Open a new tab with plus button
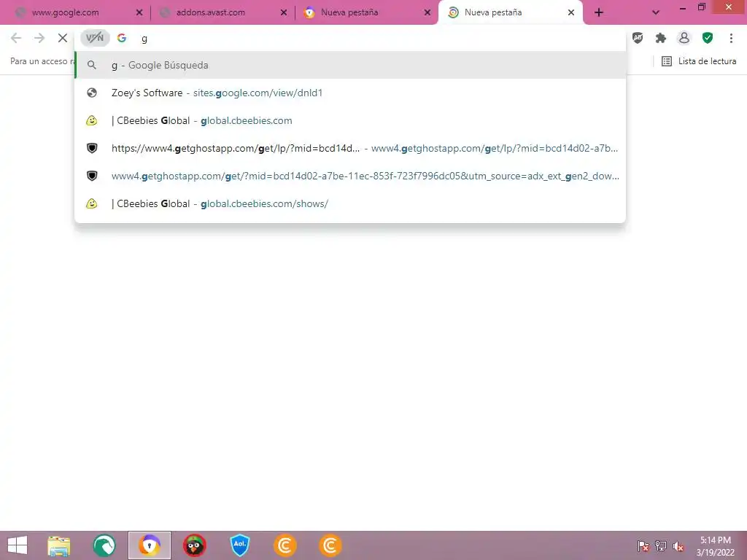 [599, 13]
